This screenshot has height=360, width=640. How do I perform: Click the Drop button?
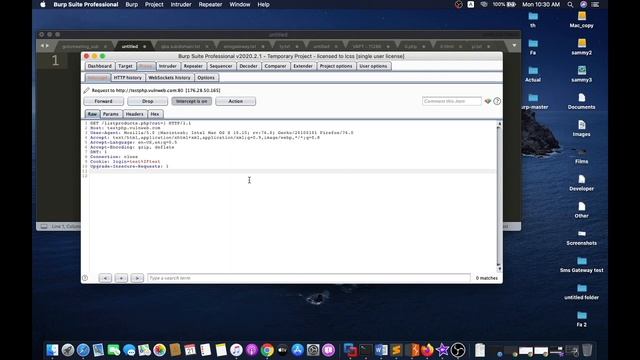147,101
